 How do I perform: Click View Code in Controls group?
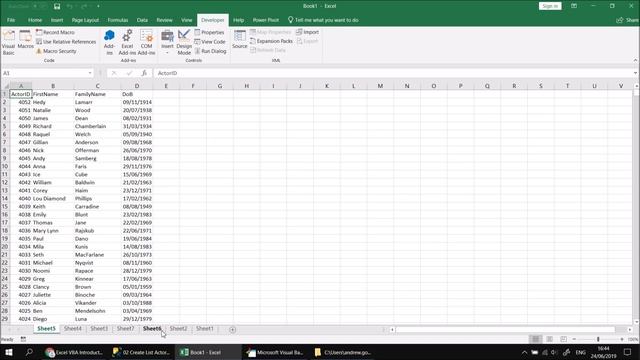(210, 42)
